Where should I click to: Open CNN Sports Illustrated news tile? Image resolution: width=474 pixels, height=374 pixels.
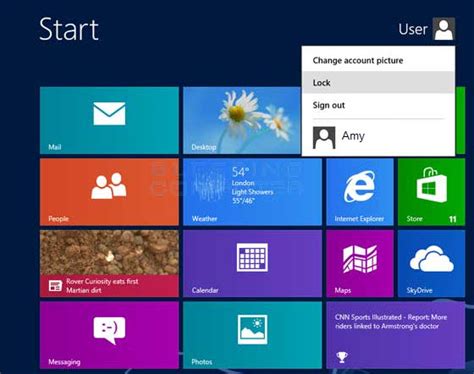pos(396,335)
